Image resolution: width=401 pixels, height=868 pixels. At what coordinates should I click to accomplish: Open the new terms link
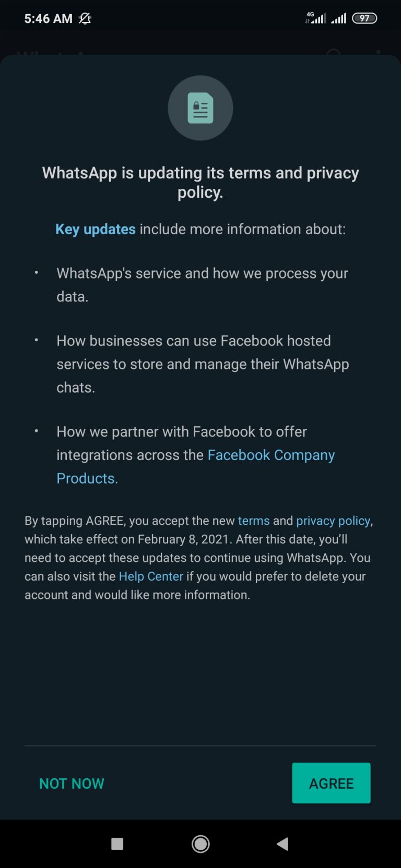click(x=254, y=521)
